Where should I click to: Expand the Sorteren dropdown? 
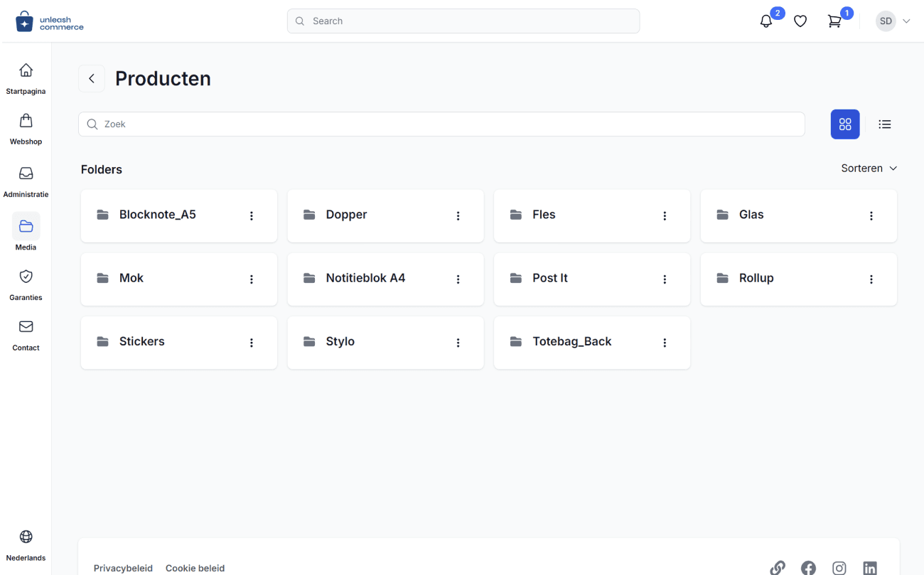pyautogui.click(x=869, y=168)
